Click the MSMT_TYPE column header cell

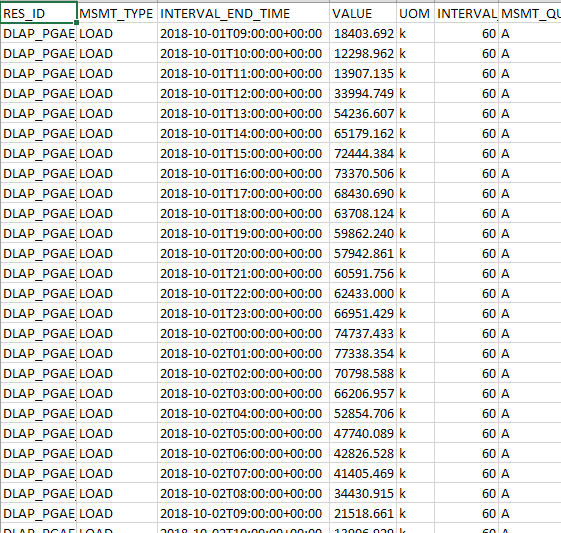tap(117, 13)
